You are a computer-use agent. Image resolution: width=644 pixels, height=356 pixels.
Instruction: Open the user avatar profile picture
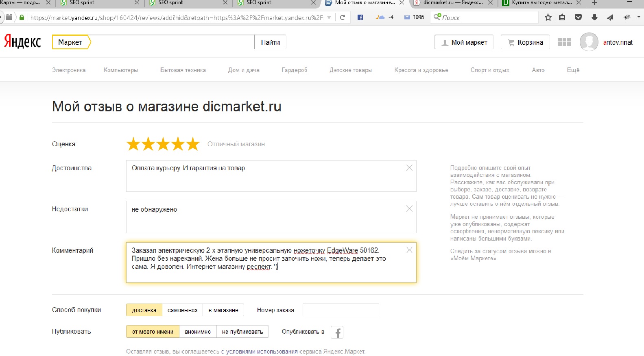589,42
